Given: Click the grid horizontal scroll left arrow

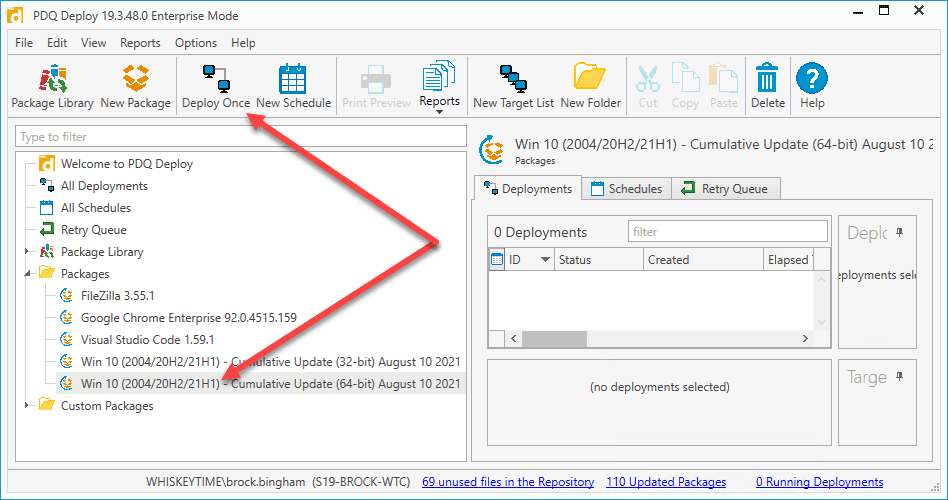Looking at the screenshot, I should [514, 339].
